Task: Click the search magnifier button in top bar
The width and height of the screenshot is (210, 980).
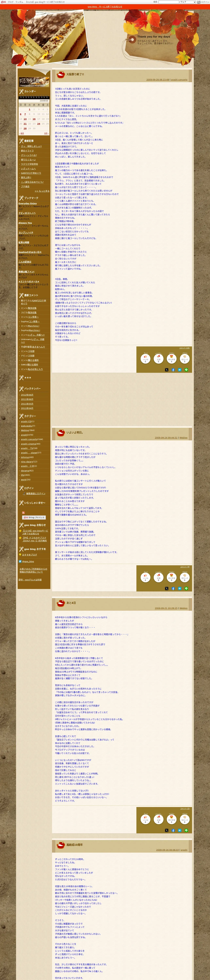Action: point(199,2)
